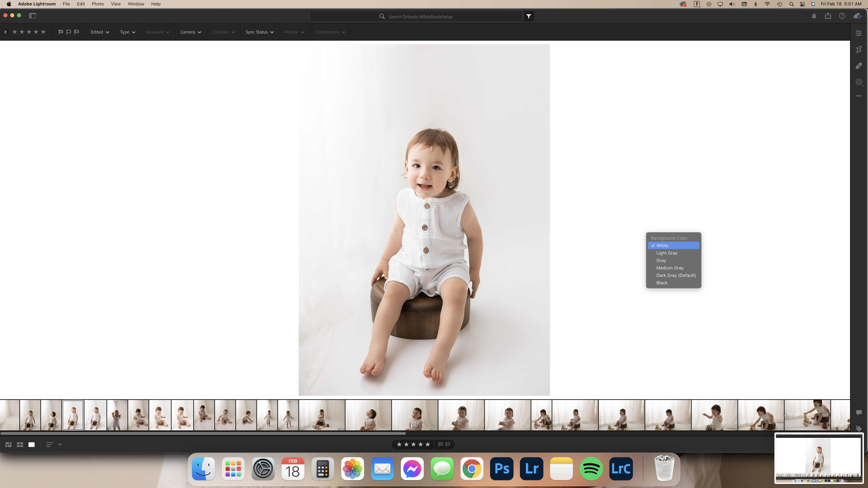Image resolution: width=868 pixels, height=488 pixels.
Task: Toggle the left panel sidebar icon
Action: tap(33, 15)
